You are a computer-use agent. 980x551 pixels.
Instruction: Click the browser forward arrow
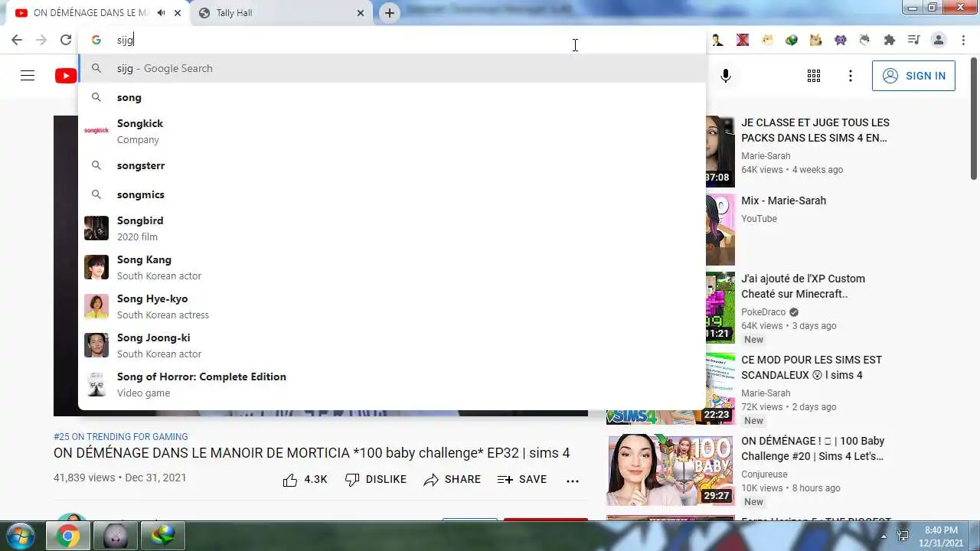pyautogui.click(x=41, y=40)
